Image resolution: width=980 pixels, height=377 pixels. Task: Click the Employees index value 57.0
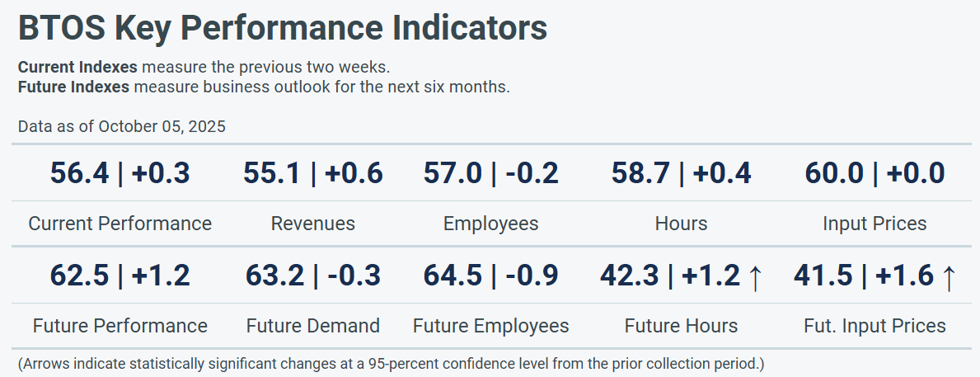(x=452, y=174)
